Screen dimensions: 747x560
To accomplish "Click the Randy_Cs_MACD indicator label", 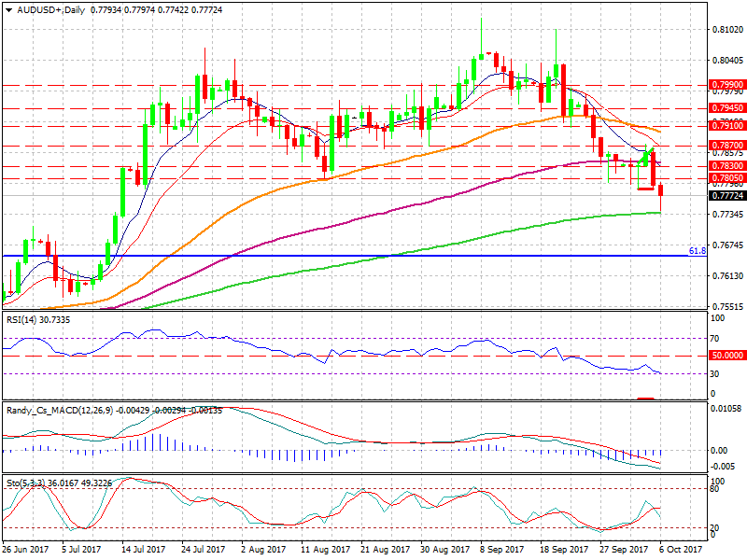I will click(x=56, y=411).
